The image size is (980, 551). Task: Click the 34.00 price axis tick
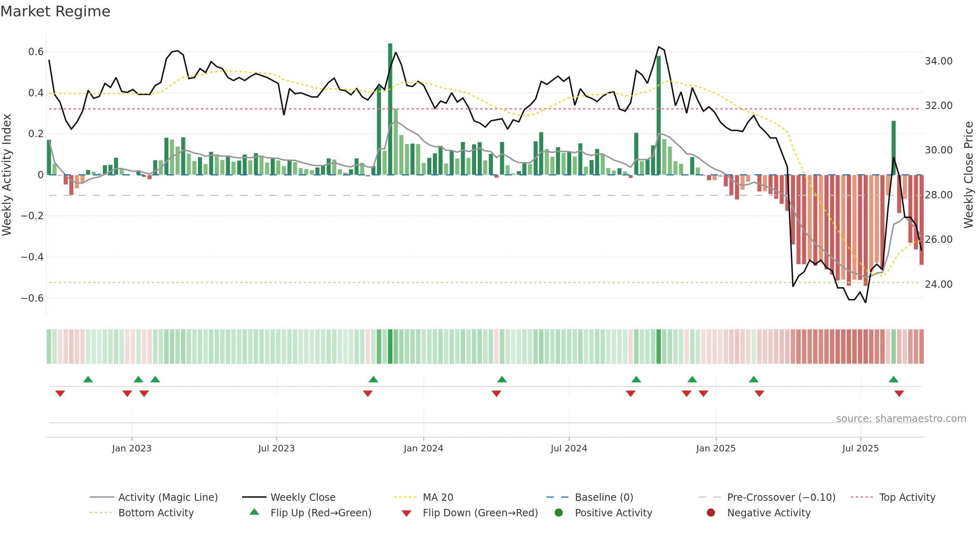(939, 61)
